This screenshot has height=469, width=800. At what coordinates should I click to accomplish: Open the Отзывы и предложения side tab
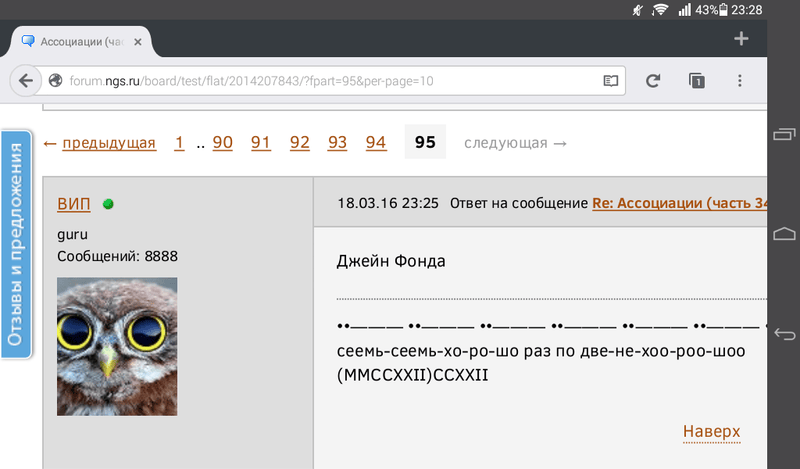(16, 245)
